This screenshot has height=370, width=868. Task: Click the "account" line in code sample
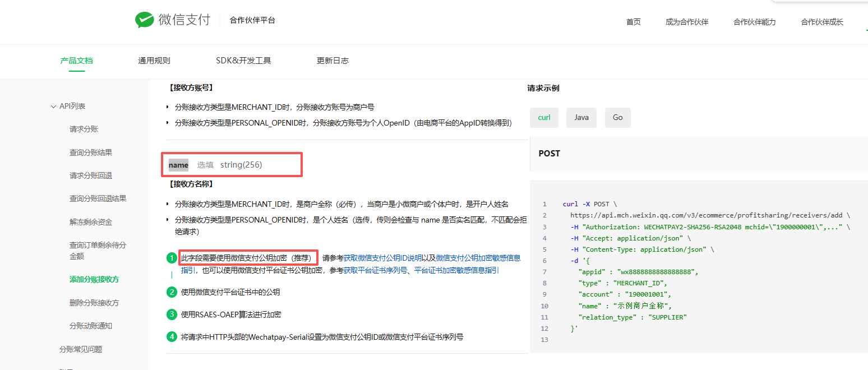625,294
